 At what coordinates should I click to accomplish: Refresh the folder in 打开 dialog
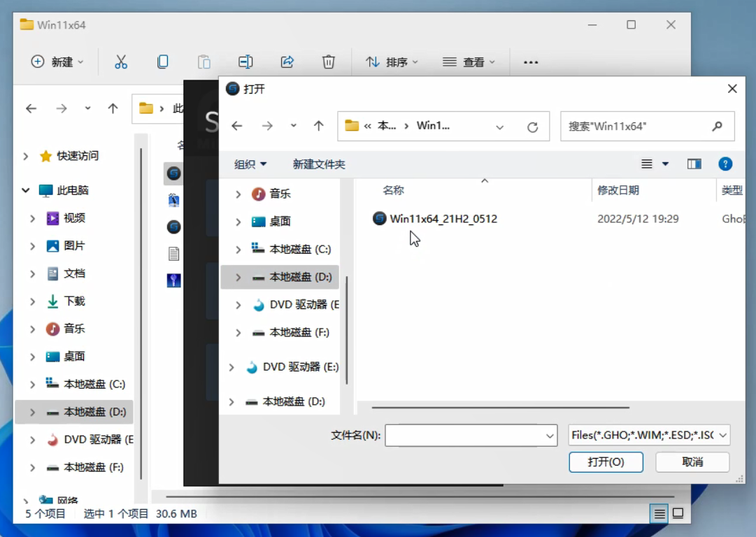coord(532,127)
